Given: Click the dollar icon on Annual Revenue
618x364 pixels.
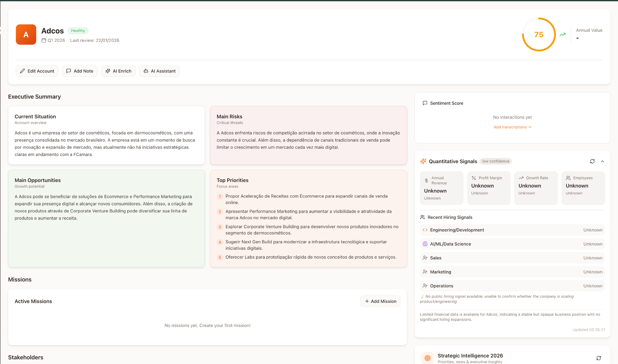Looking at the screenshot, I should pos(426,181).
